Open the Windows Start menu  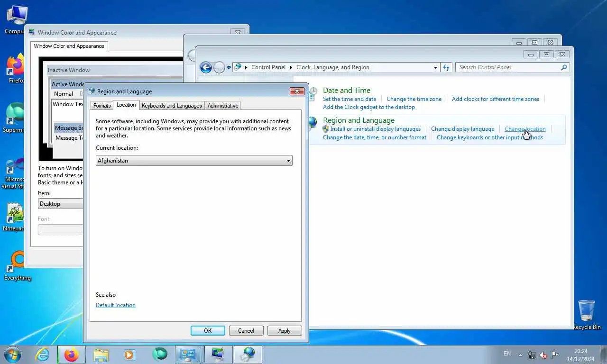tap(13, 355)
